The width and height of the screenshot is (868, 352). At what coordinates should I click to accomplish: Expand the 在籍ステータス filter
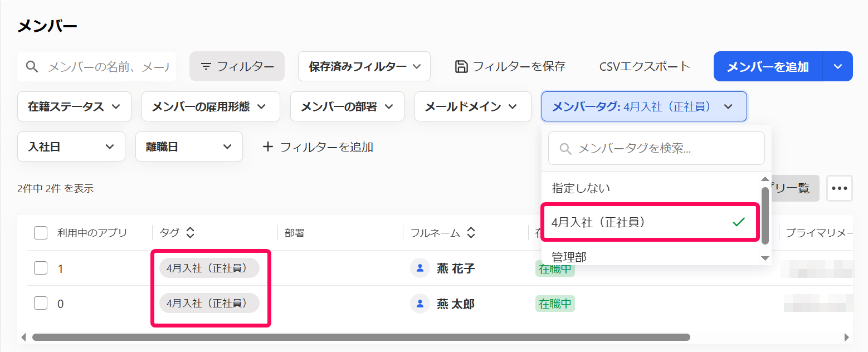click(75, 106)
